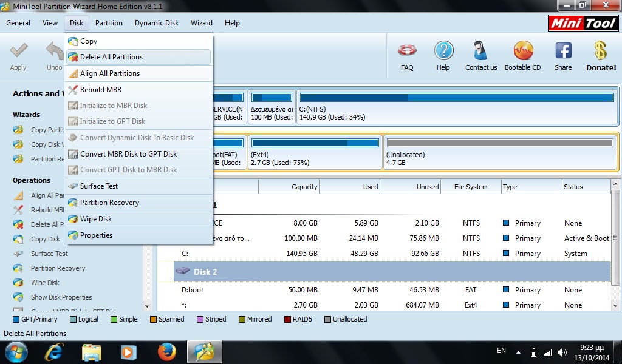The width and height of the screenshot is (622, 364).
Task: Select Partition Recovery in Disk menu
Action: point(139,203)
